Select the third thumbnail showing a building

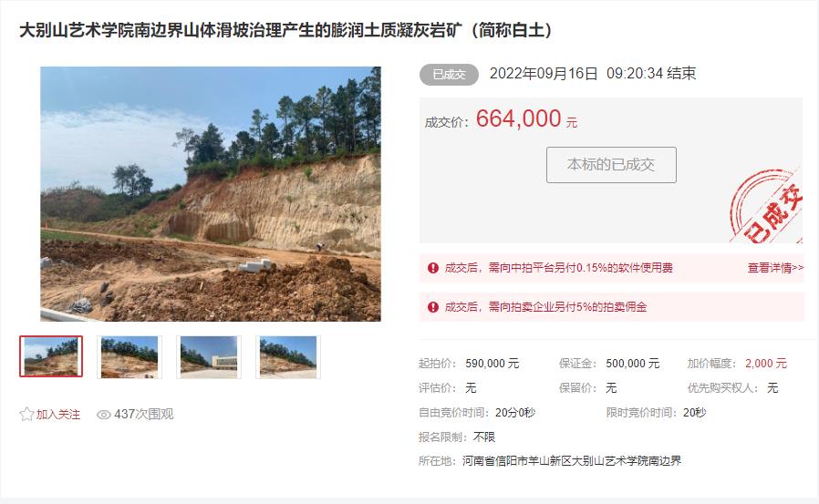tap(209, 357)
